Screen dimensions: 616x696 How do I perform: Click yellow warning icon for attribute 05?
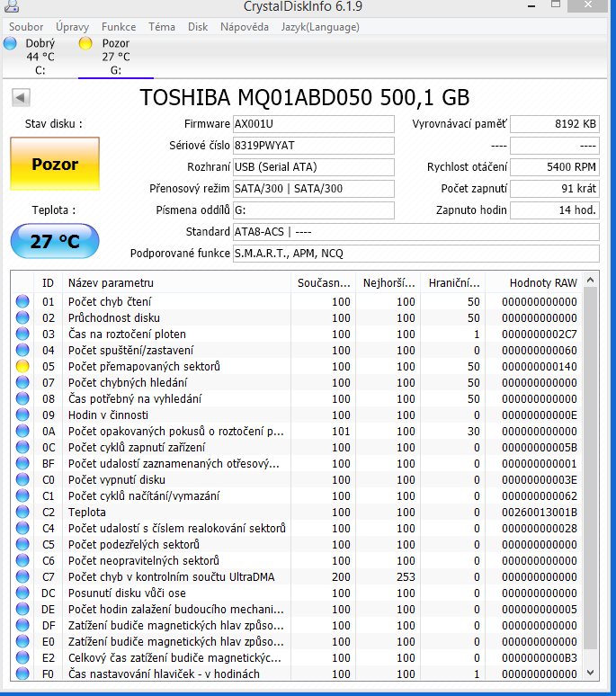click(22, 366)
